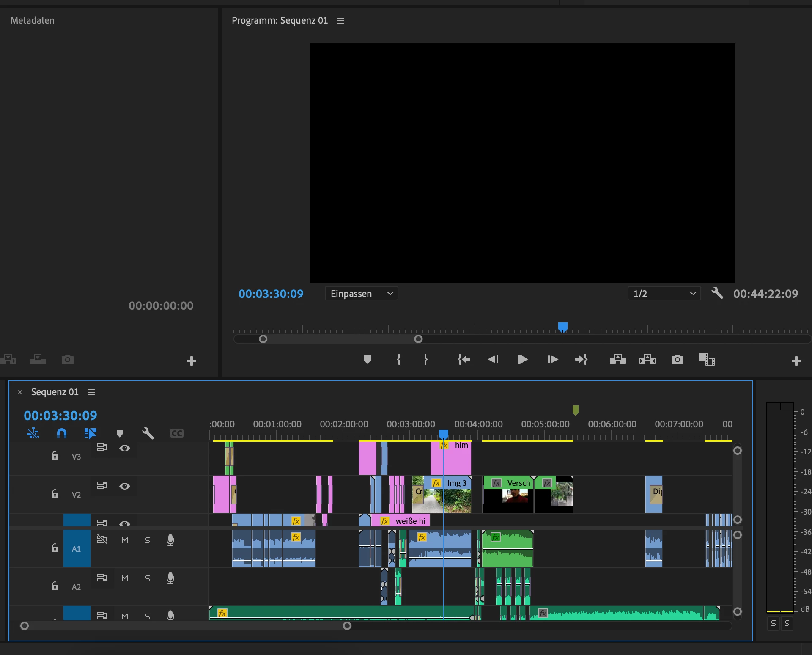Screen dimensions: 812x655
Task: Hide V2 track with eye icon
Action: (124, 486)
